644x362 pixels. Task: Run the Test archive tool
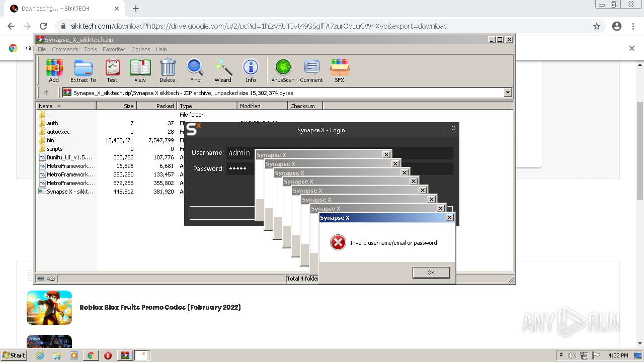click(x=112, y=70)
